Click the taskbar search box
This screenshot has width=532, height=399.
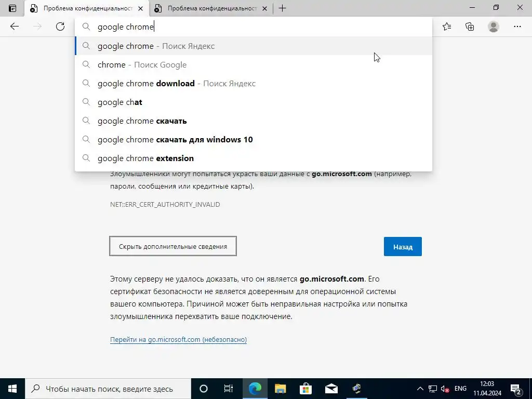pos(108,389)
